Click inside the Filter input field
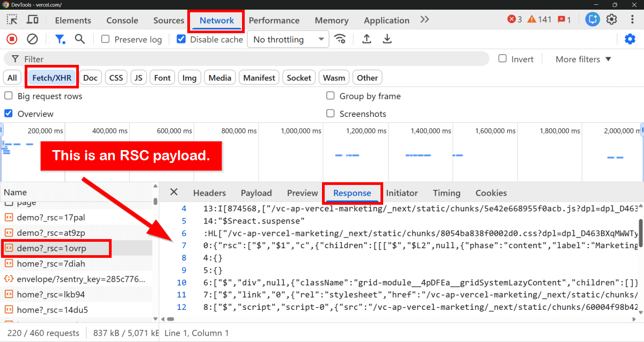Screen dimensions: 644x342 [215, 58]
